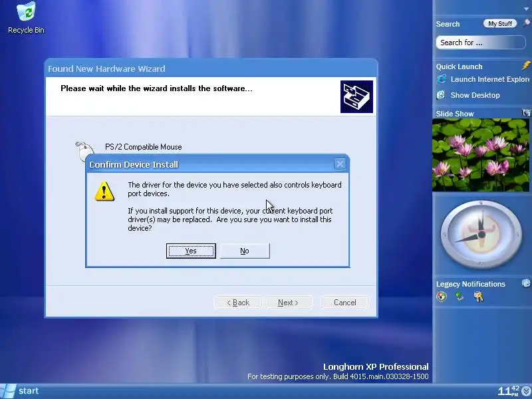Cancel the Found New Hardware Wizard
Screen dimensions: 532x399
tap(344, 303)
